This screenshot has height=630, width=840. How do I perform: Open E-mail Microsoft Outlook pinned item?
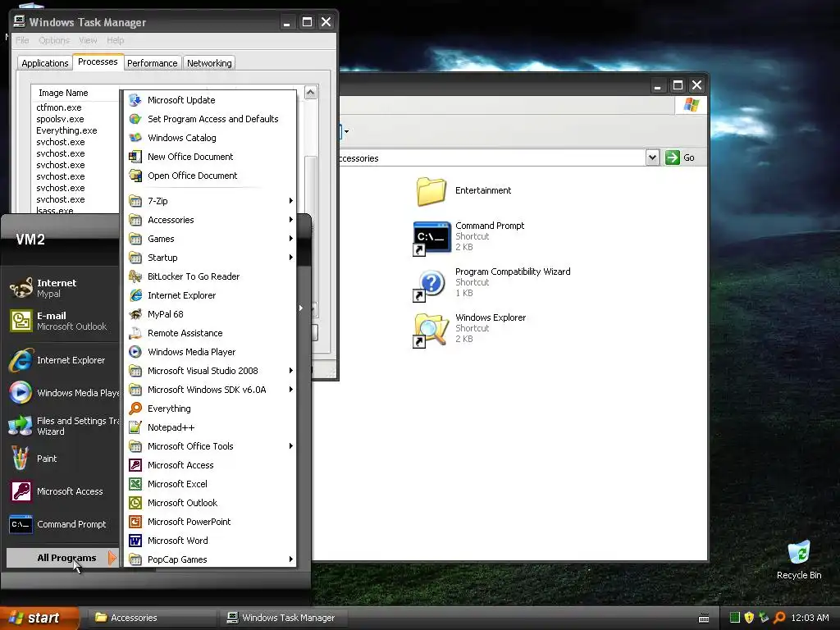(x=62, y=321)
